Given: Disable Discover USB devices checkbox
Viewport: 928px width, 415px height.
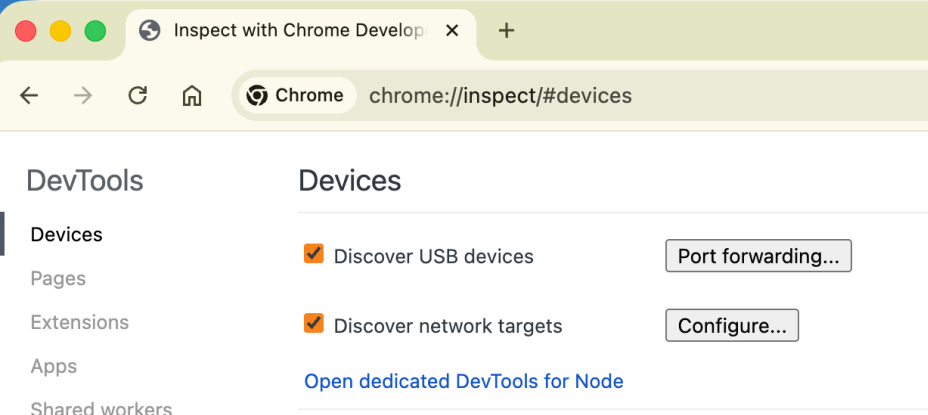Looking at the screenshot, I should coord(314,254).
